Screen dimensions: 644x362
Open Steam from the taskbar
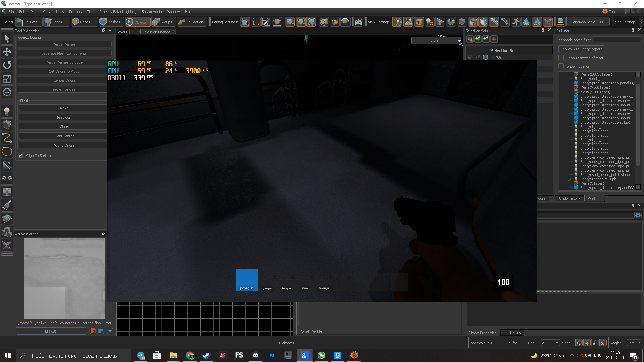[x=206, y=355]
